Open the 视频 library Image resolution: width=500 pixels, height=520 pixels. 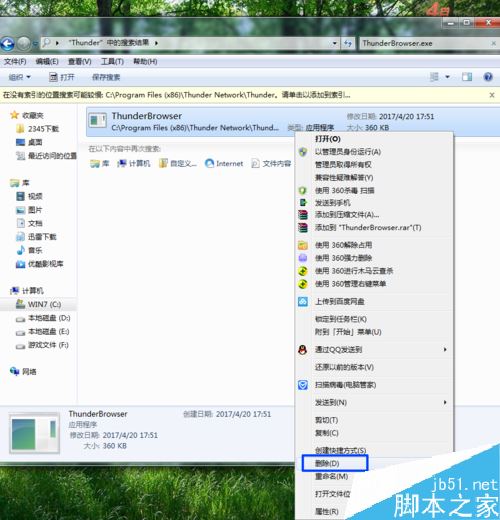pos(29,196)
